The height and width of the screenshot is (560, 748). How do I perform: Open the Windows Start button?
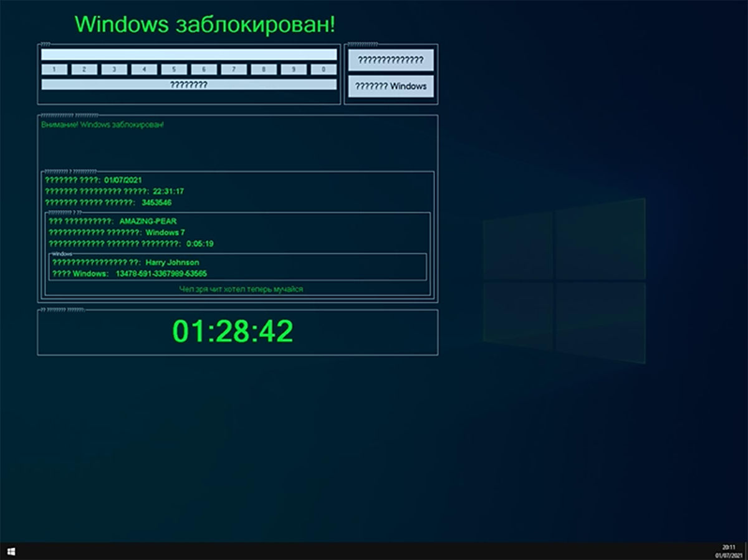pyautogui.click(x=11, y=551)
